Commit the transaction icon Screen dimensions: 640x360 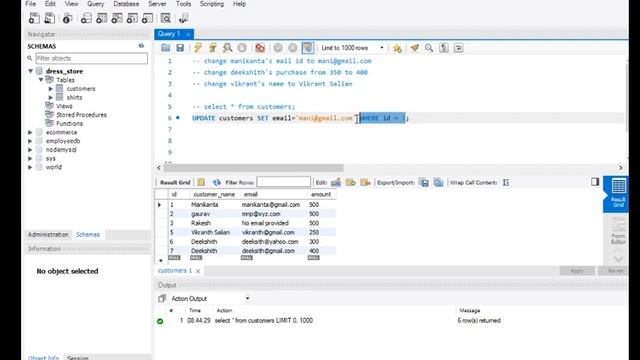pos(278,48)
